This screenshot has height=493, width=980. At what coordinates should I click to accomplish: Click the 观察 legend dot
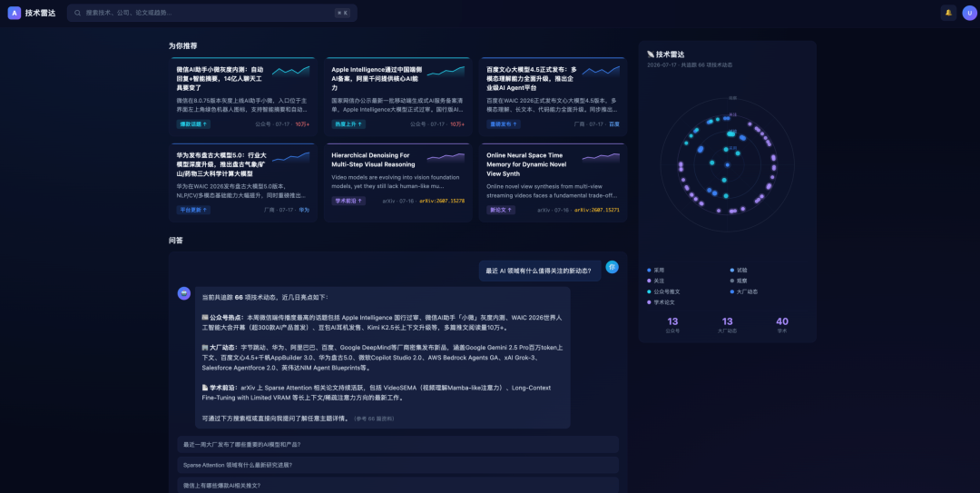(732, 281)
